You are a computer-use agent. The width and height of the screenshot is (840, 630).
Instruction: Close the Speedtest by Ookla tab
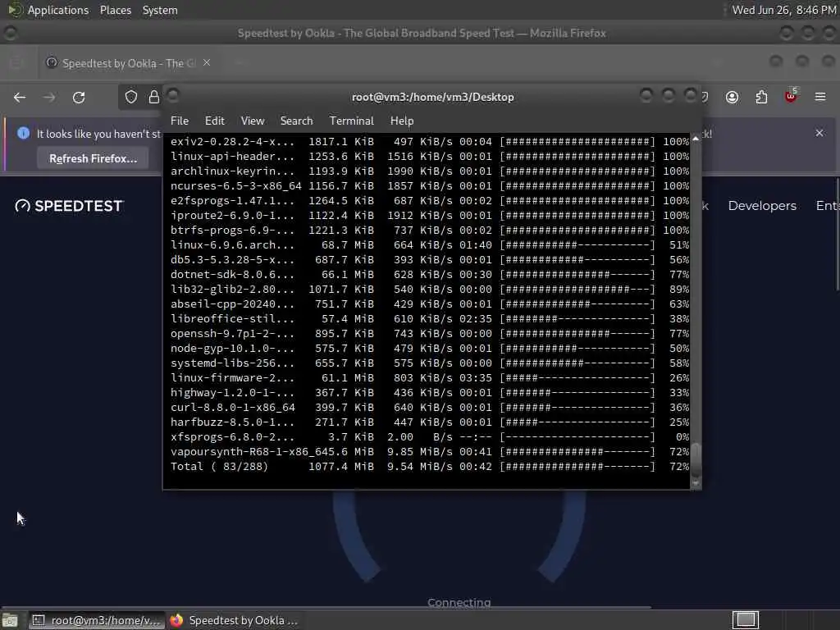pyautogui.click(x=206, y=62)
